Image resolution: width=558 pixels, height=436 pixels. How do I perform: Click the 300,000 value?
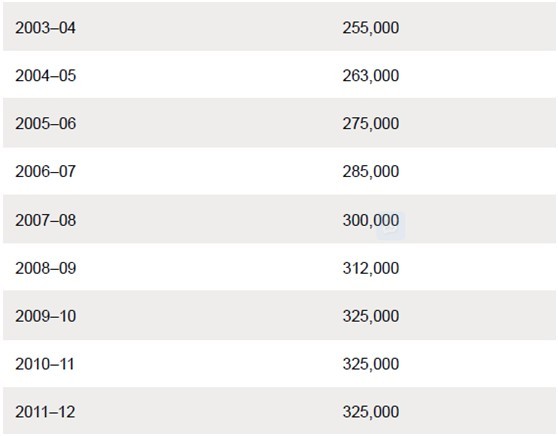coord(370,220)
